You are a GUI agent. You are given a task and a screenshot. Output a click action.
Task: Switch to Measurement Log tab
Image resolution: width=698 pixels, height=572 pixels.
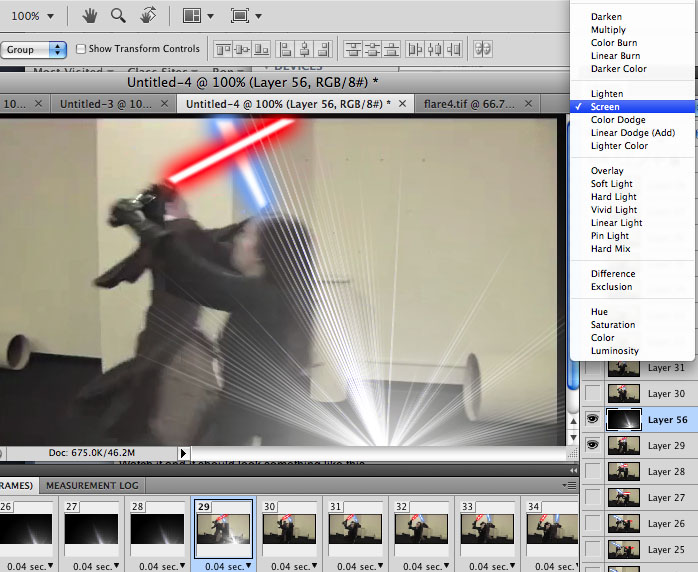[92, 486]
